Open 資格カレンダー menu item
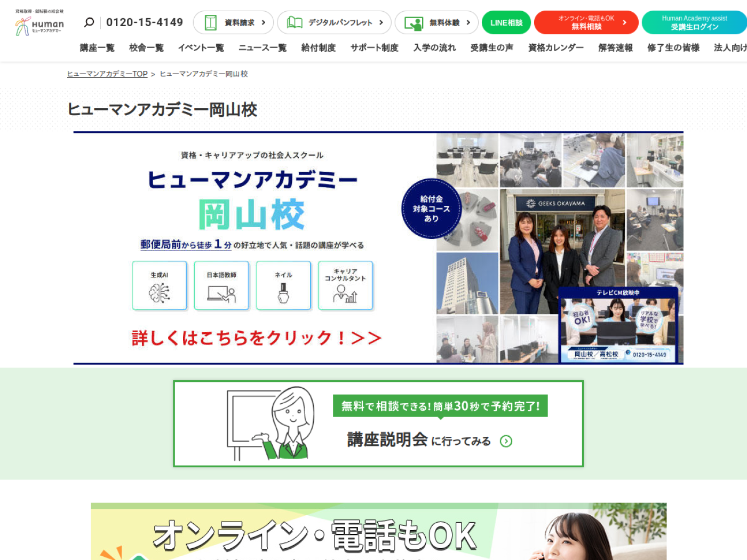The image size is (747, 560). (555, 47)
